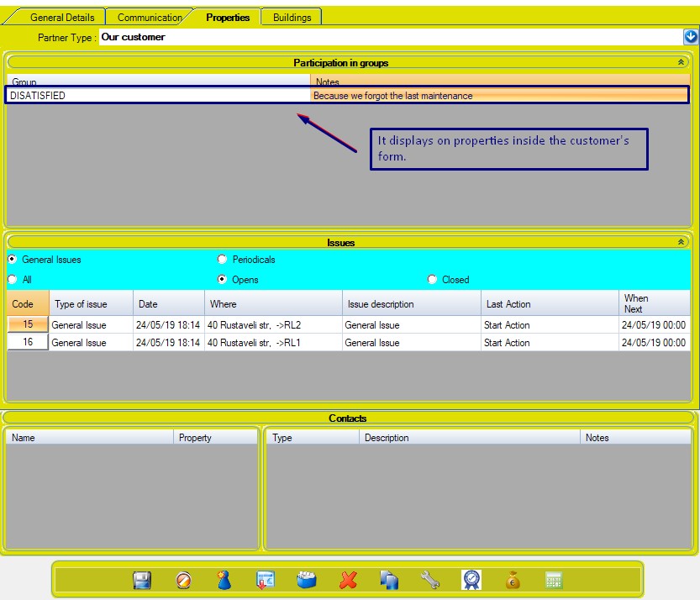Click the blue person figure icon
This screenshot has height=600, width=700.
pyautogui.click(x=224, y=580)
